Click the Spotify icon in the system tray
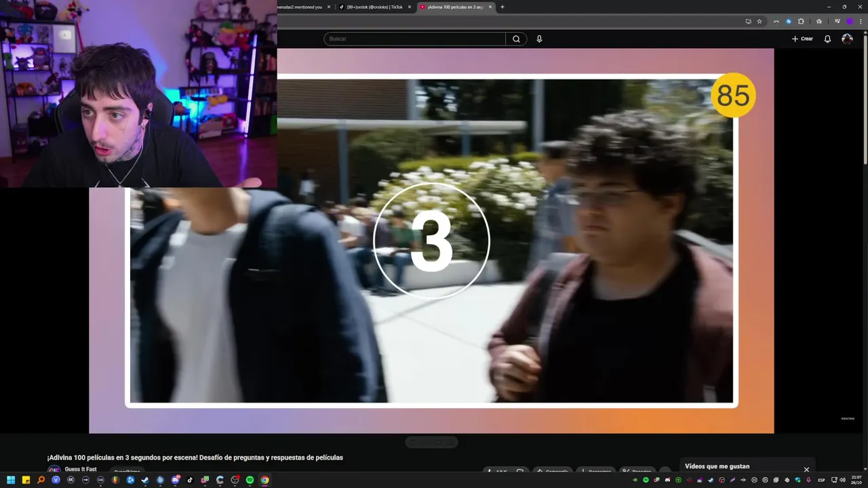Screen dimensions: 868x488 click(x=646, y=480)
